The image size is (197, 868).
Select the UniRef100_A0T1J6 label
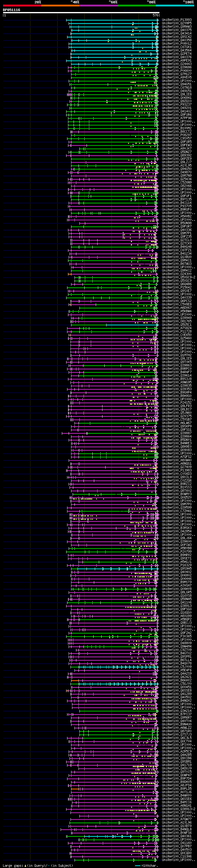(177, 792)
